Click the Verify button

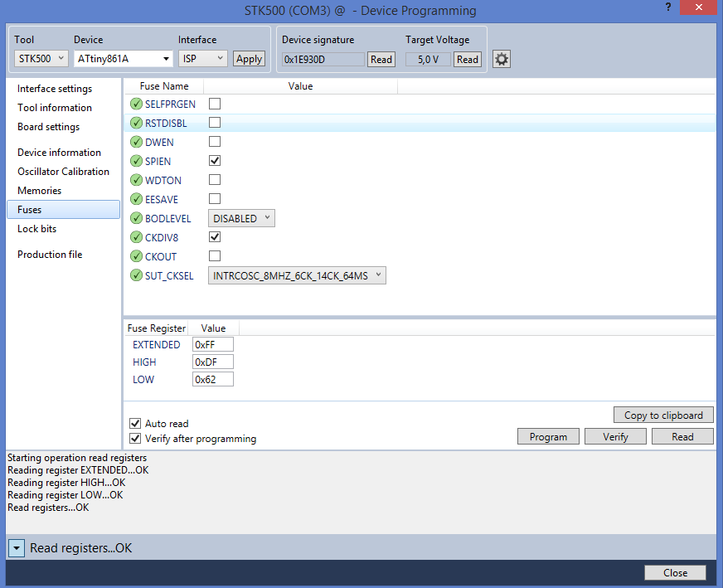pos(615,437)
